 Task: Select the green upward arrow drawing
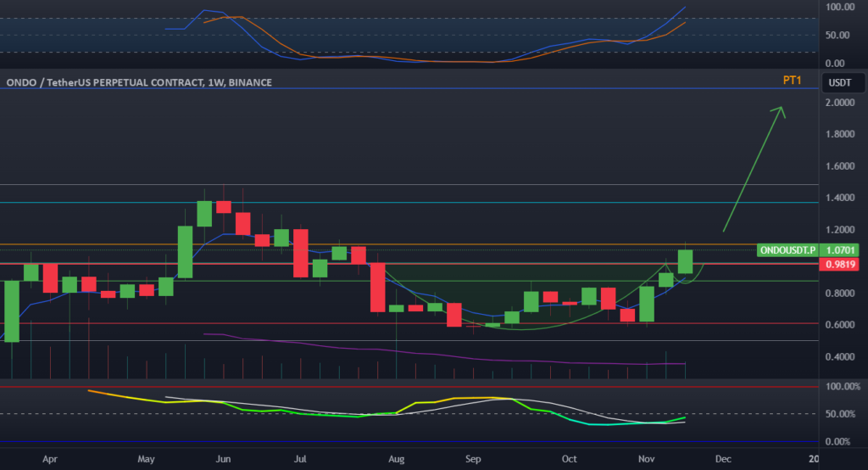click(753, 168)
